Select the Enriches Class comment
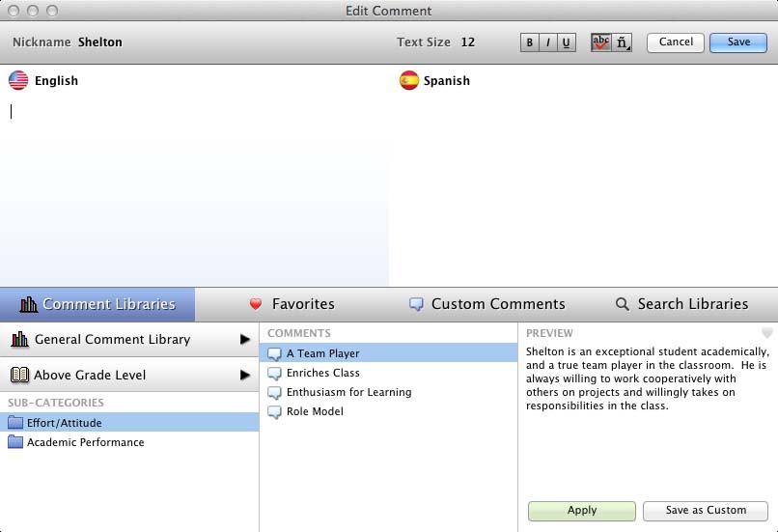The height and width of the screenshot is (532, 778). (x=388, y=373)
